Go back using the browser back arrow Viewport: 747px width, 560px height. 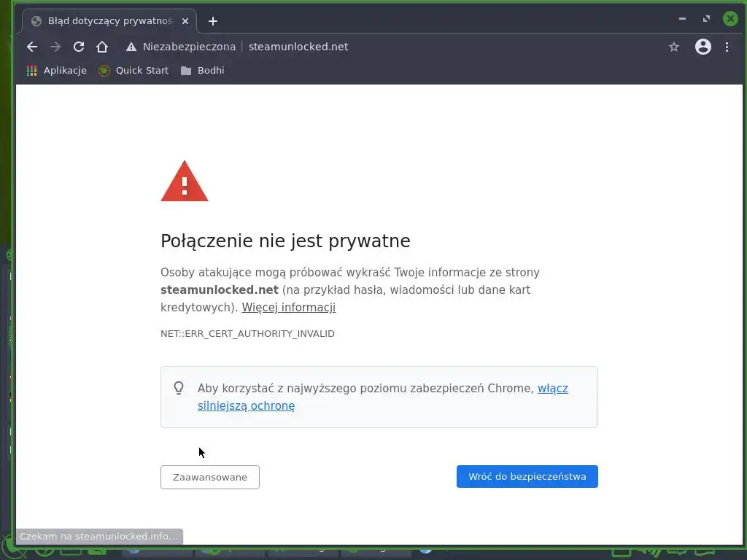(32, 47)
